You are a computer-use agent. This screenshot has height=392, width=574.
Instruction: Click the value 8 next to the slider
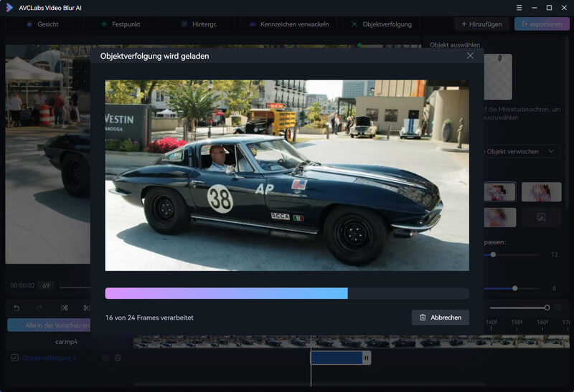(x=554, y=288)
